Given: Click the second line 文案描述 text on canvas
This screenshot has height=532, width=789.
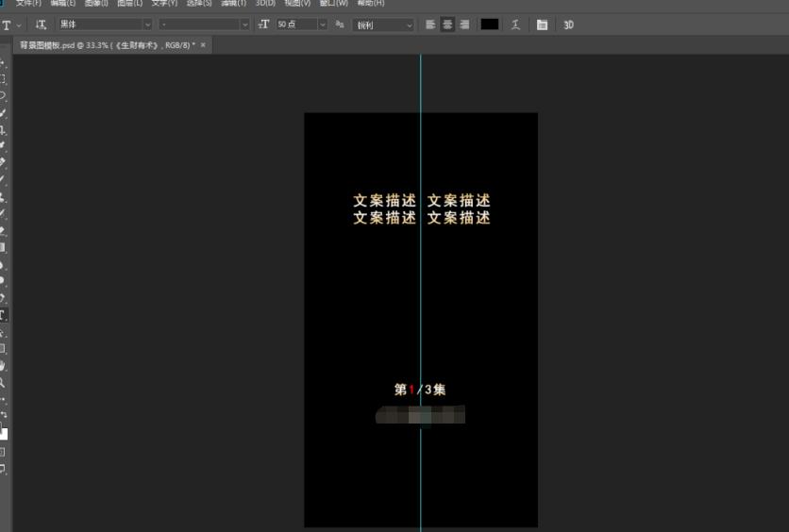Looking at the screenshot, I should coord(422,218).
